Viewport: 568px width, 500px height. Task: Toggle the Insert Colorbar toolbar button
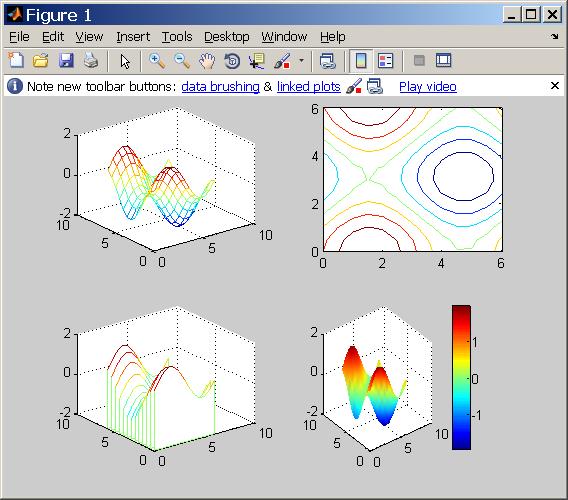361,61
